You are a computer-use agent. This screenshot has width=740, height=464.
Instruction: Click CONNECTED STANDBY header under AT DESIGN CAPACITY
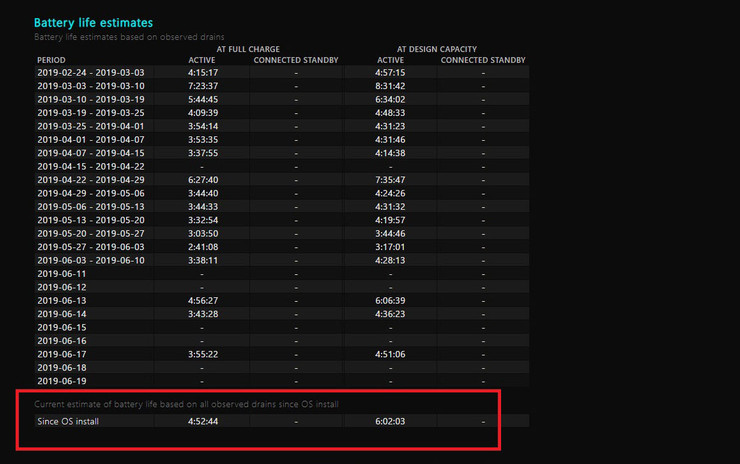[x=483, y=60]
